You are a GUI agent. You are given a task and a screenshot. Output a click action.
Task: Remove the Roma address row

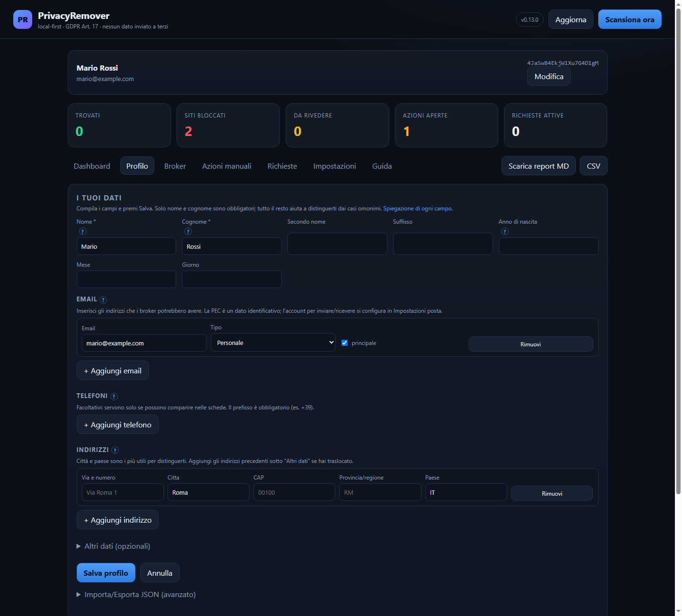click(552, 493)
